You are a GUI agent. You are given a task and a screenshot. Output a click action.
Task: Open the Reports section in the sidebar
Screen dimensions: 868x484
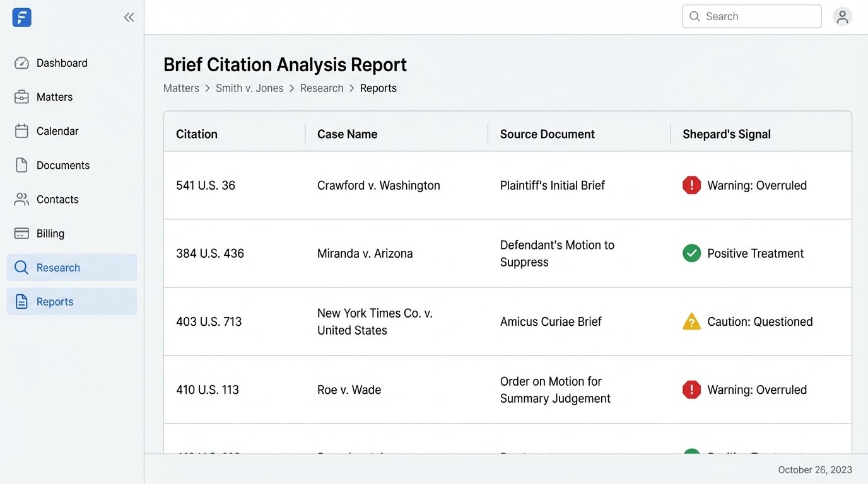click(x=54, y=301)
